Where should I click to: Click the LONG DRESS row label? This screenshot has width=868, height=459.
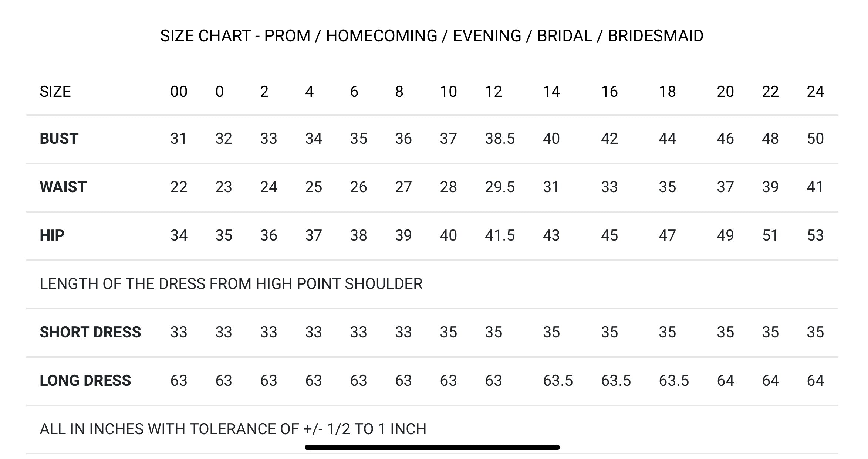click(x=85, y=381)
